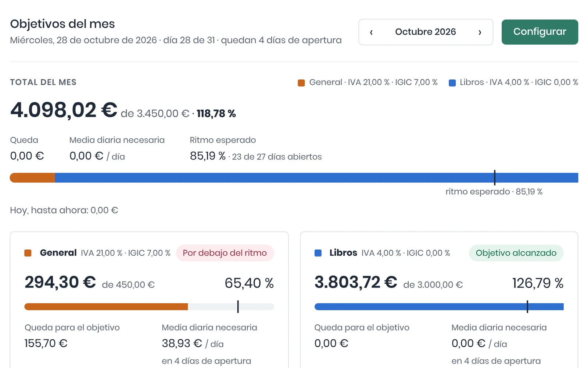Click 'Hoy, hasta ahora: 0,00 €' text
The image size is (588, 368).
tap(64, 210)
